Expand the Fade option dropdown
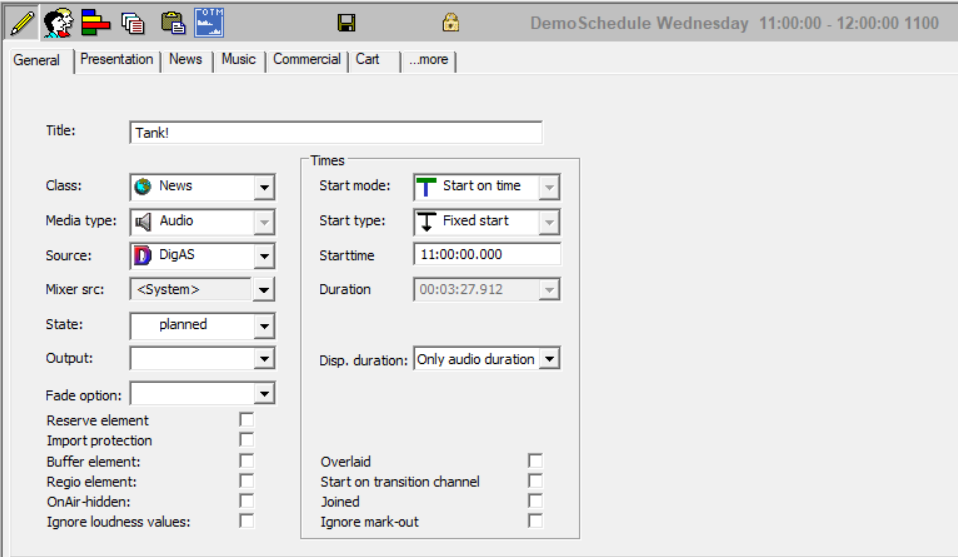Screen dimensions: 958x557 point(264,394)
